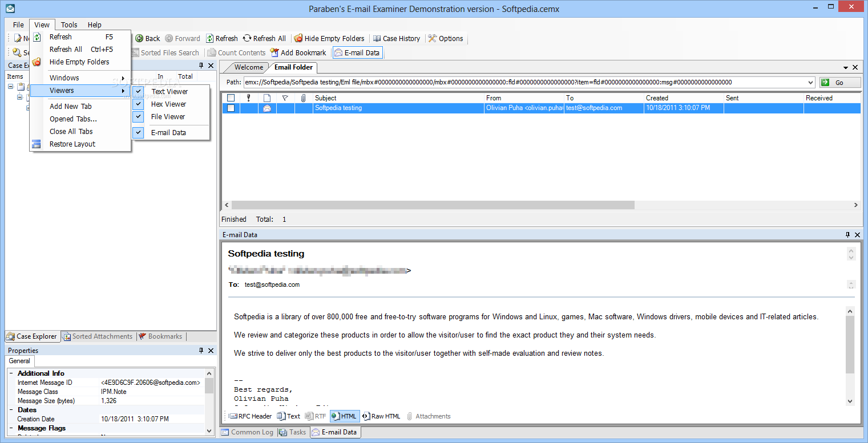Open Case History from the toolbar
The image size is (868, 443).
point(397,38)
